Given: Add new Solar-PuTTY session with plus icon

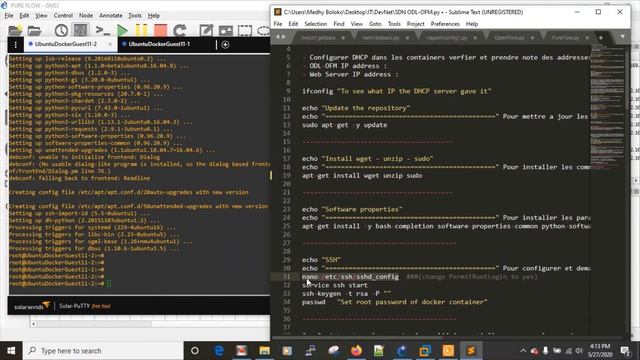Looking at the screenshot, I should point(225,44).
